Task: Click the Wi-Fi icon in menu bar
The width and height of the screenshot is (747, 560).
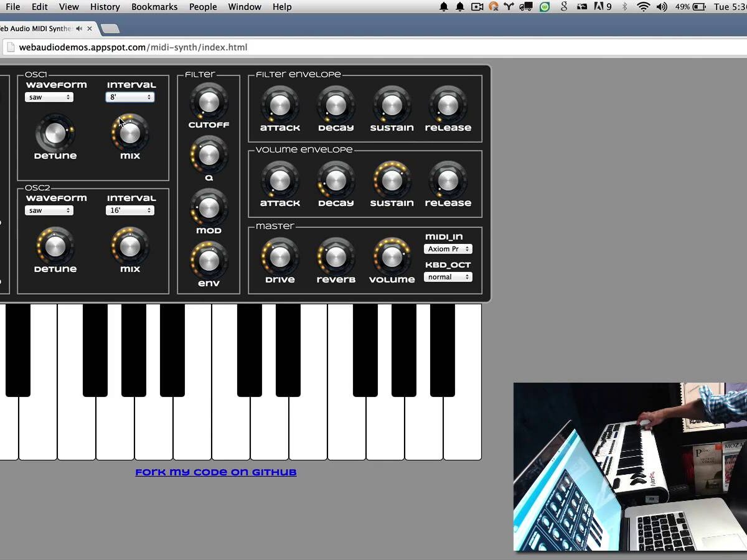Action: click(x=643, y=7)
